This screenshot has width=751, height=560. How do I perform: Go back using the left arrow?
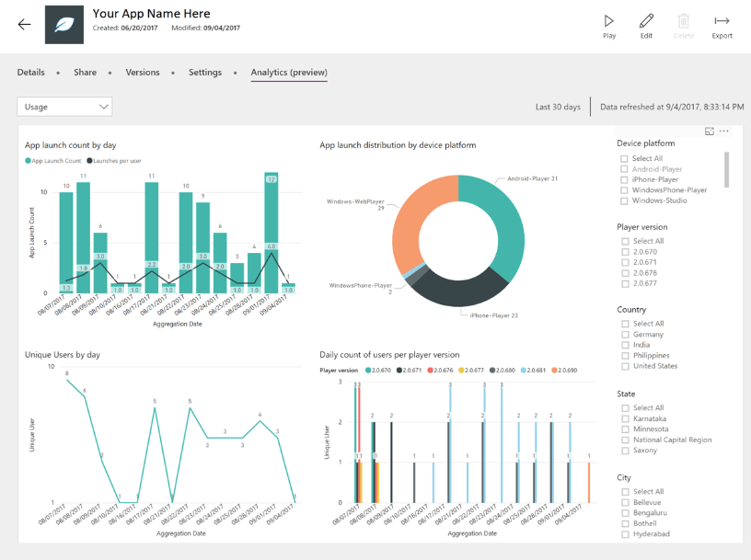(x=25, y=25)
